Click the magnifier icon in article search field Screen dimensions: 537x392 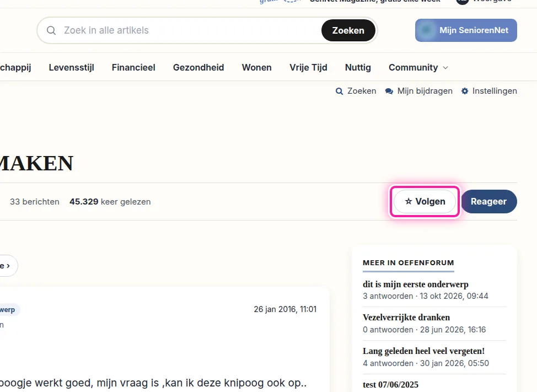[x=51, y=30]
